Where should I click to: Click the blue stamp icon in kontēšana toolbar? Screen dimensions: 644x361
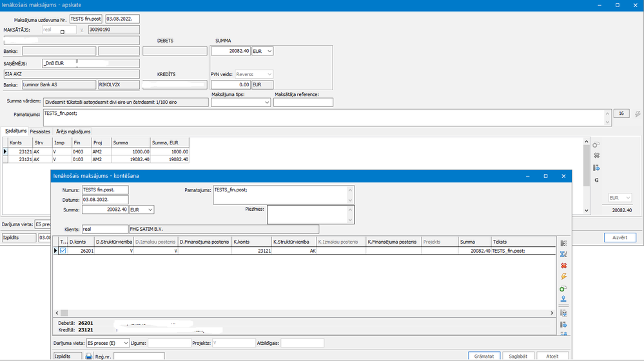click(x=563, y=299)
